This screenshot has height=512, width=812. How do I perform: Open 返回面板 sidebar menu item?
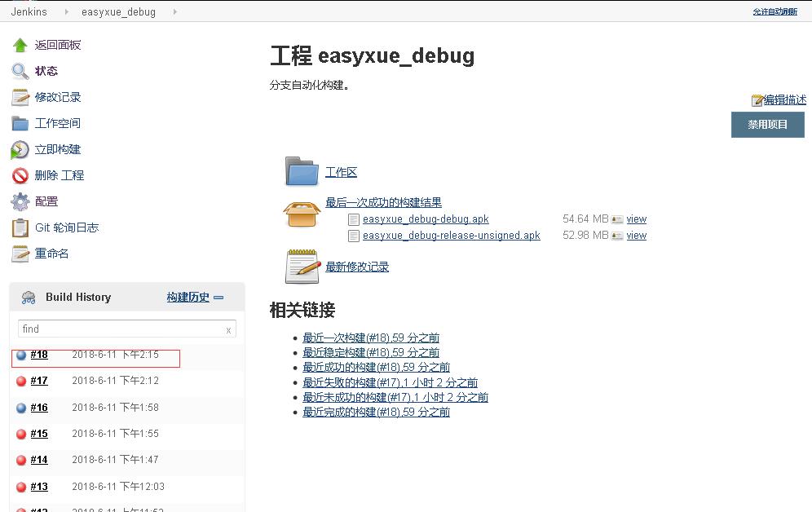(58, 46)
